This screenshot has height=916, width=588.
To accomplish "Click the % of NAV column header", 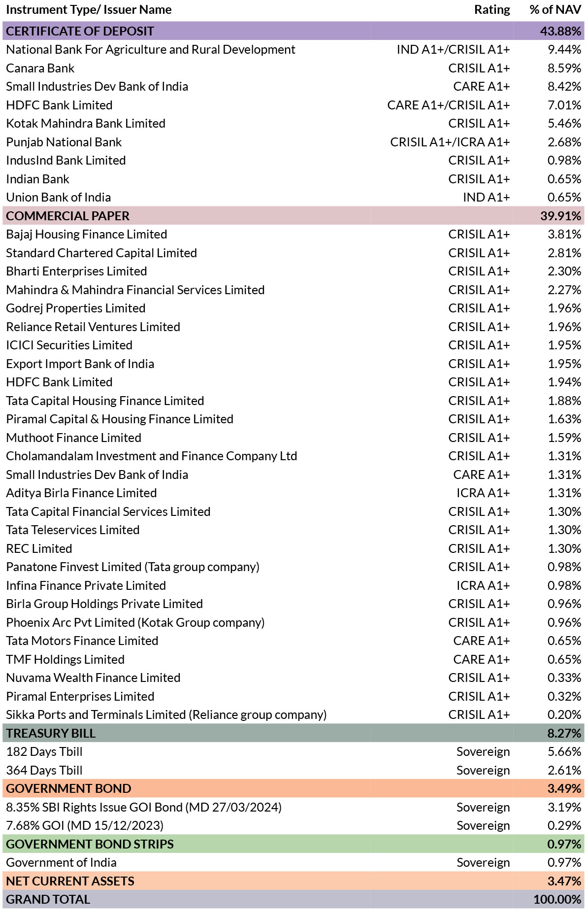I will (555, 10).
